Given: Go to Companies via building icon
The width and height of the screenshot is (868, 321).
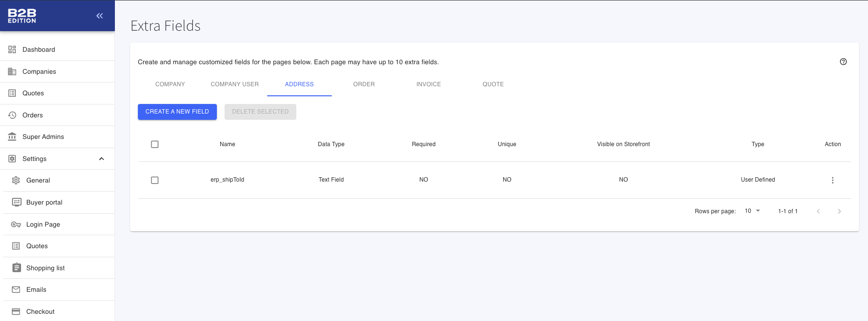Looking at the screenshot, I should tap(12, 71).
